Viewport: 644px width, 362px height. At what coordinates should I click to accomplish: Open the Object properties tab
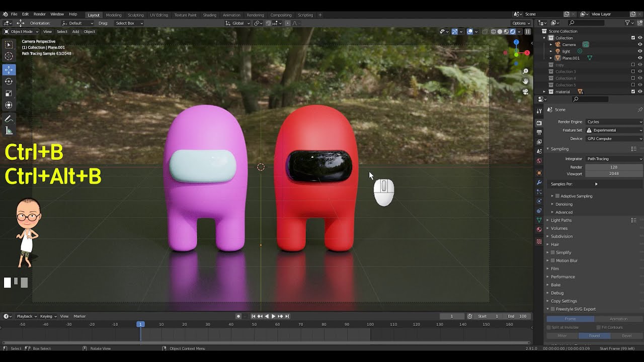point(539,173)
